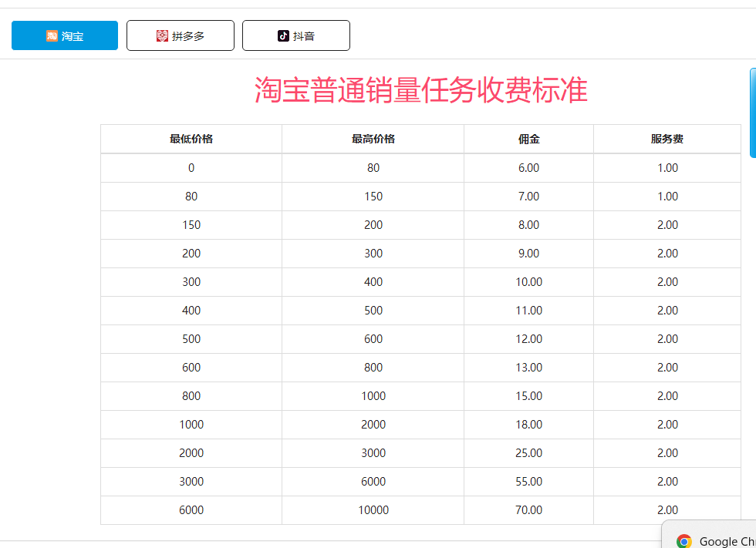
Task: Click the 12.00 commission cell
Action: [x=529, y=339]
